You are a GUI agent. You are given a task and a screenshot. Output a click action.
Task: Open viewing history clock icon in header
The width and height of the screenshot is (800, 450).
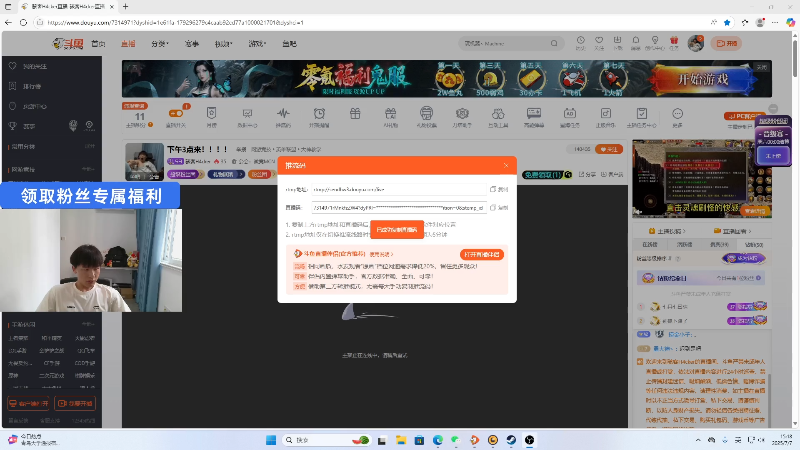point(581,40)
